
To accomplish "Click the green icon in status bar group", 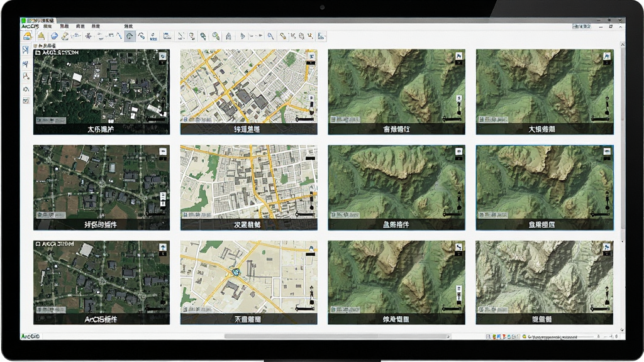I will click(x=494, y=337).
